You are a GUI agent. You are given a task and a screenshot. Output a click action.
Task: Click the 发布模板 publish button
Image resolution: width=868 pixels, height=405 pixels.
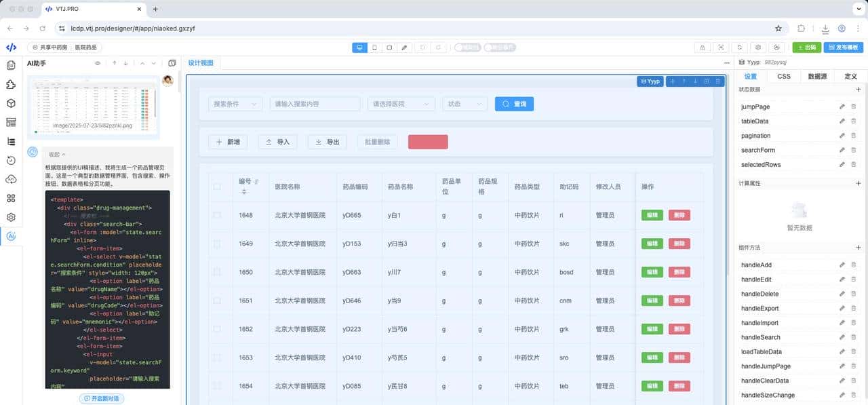pos(843,47)
